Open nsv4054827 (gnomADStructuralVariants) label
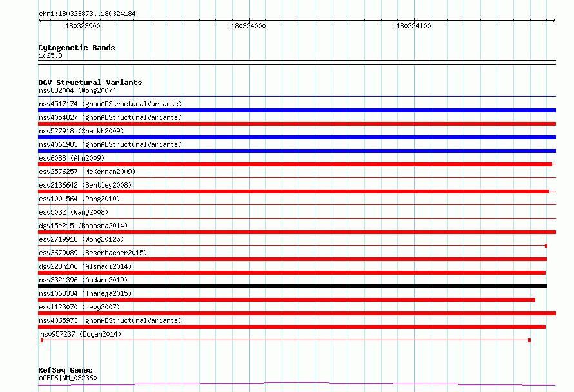This screenshot has height=392, width=574. point(110,117)
